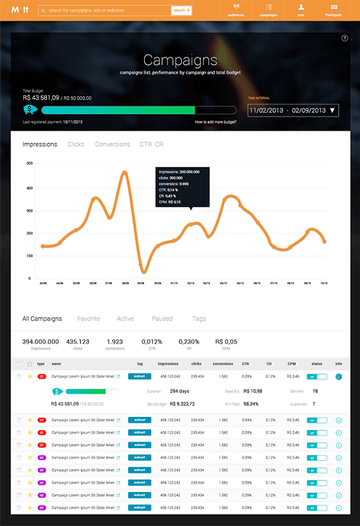Tick the checkbox of the last campaign row
Image resolution: width=360 pixels, height=526 pixels.
(19, 508)
